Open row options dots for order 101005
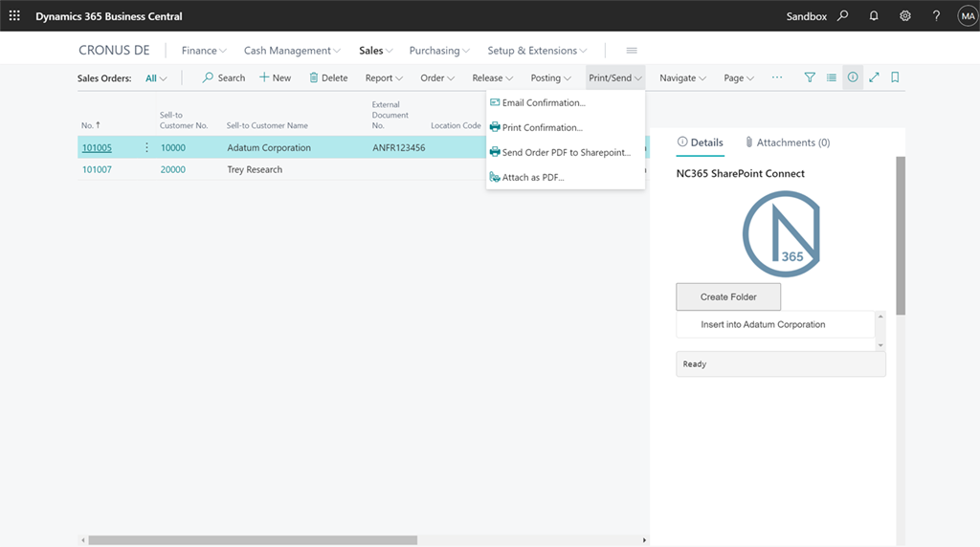Viewport: 980px width, 547px height. click(x=146, y=147)
